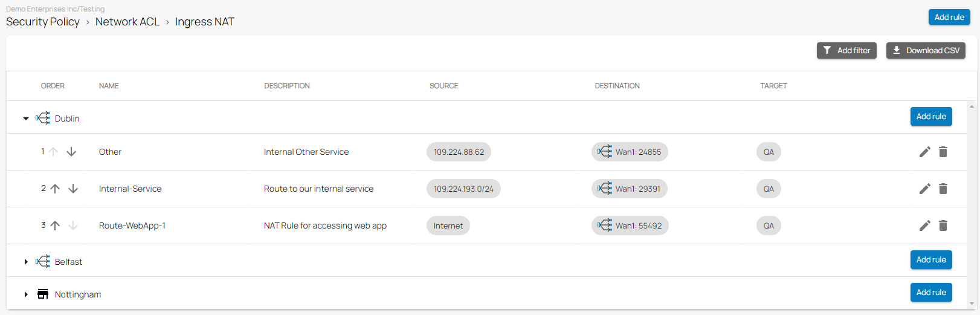Add rule to the Belfast site
This screenshot has width=980, height=315.
click(931, 260)
